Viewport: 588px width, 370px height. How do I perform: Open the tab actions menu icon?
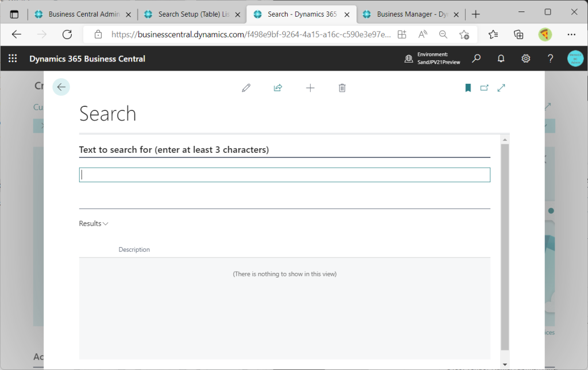coord(14,14)
